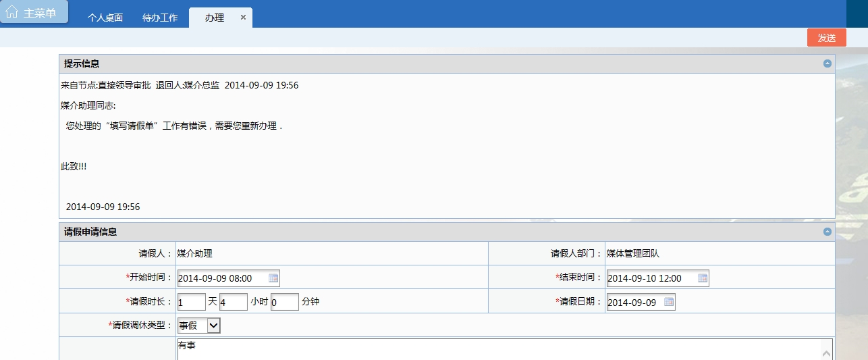Switch to the 待办工作 tab
The image size is (868, 360).
tap(160, 18)
